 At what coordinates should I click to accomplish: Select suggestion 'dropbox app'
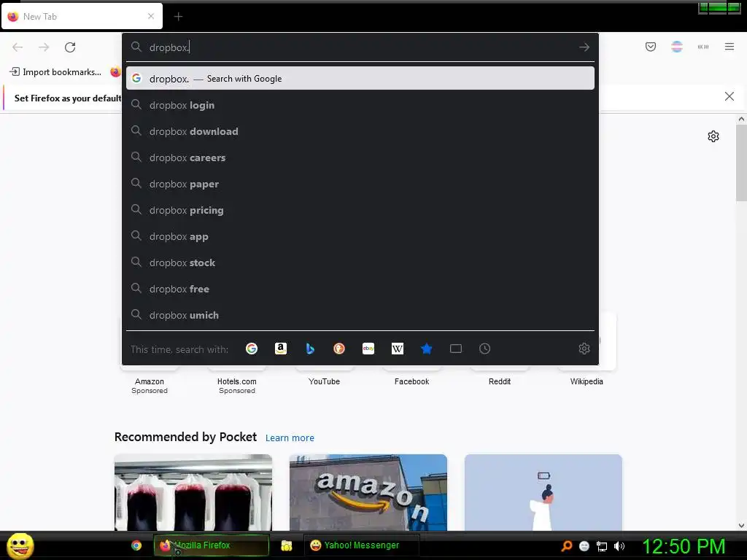360,236
